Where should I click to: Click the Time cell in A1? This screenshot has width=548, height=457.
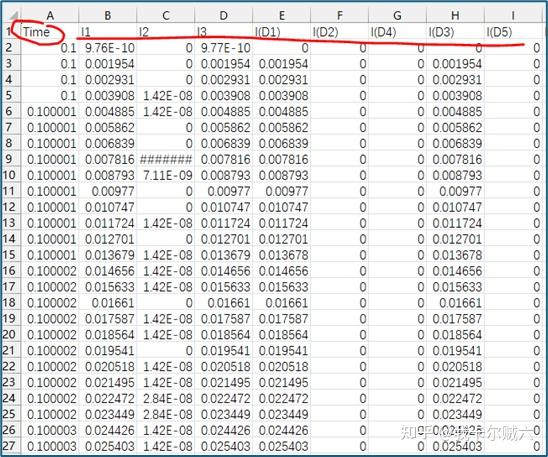click(x=50, y=32)
